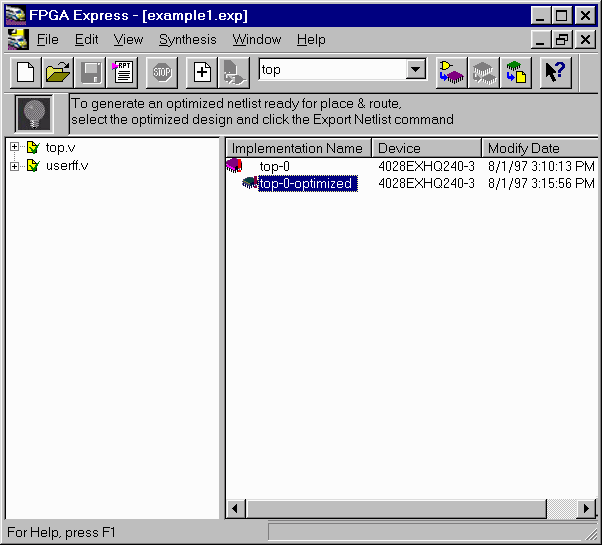
Task: Click the New Project toolbar icon
Action: tap(26, 72)
